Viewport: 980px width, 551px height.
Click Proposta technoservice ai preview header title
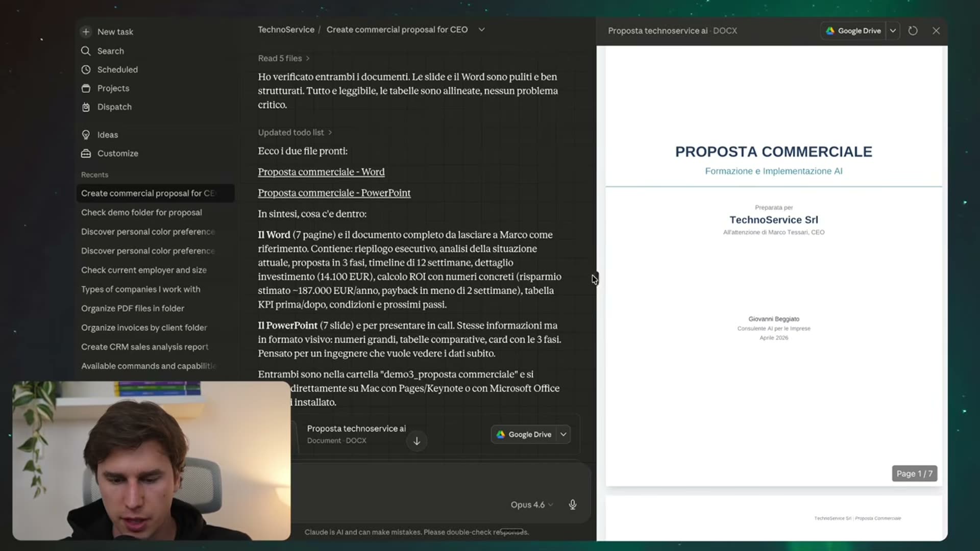tap(657, 31)
